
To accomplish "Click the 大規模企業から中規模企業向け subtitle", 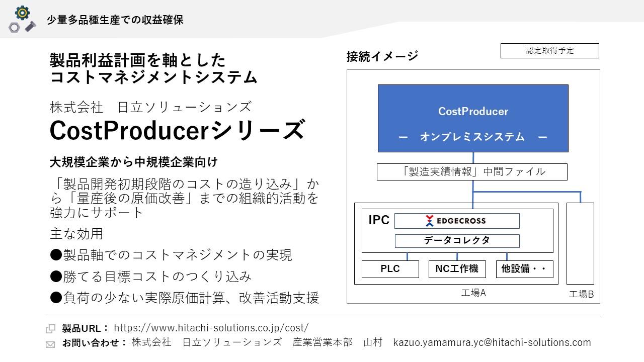I will [134, 162].
